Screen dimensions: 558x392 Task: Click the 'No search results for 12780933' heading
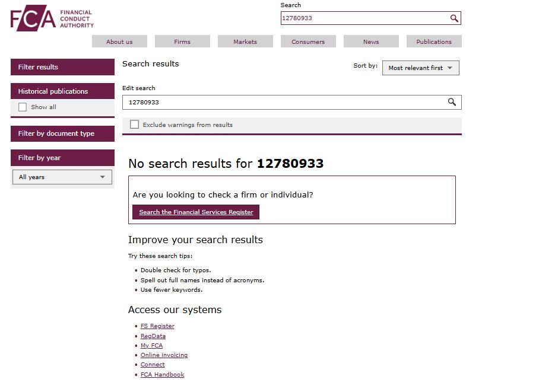226,164
